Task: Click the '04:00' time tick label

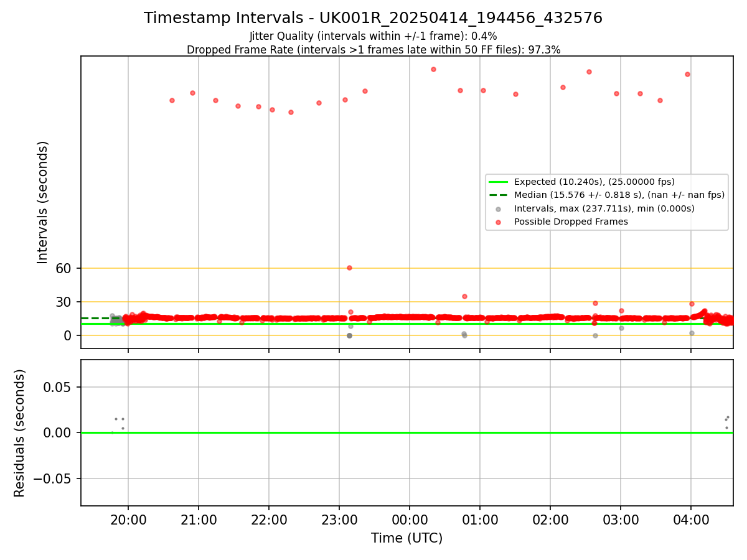Action: click(691, 520)
